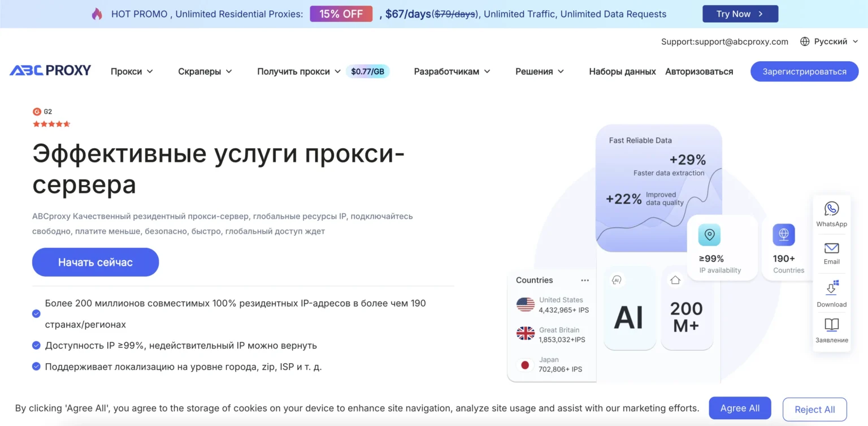Click the 15% OFF promo badge
Image resolution: width=868 pixels, height=426 pixels.
[x=341, y=13]
